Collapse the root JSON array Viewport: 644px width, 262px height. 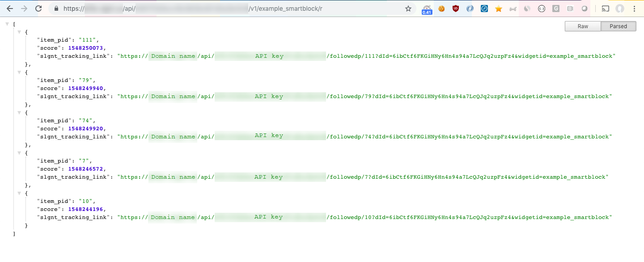[x=7, y=24]
